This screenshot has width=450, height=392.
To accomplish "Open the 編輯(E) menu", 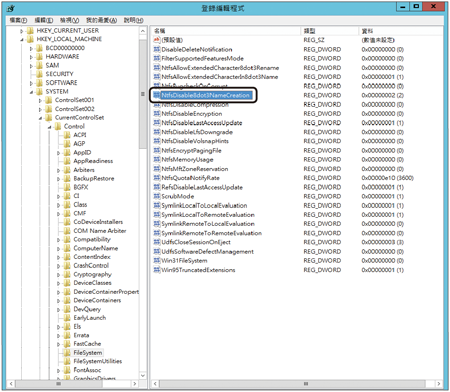I will coord(44,20).
